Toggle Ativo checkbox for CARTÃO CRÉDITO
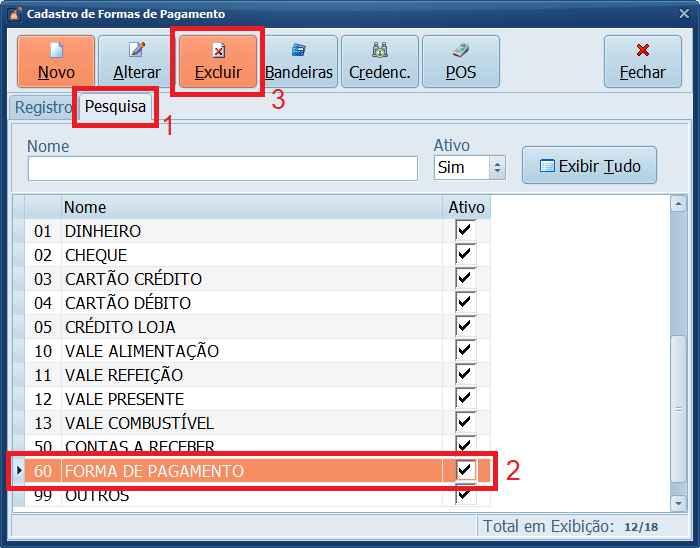 coord(465,278)
